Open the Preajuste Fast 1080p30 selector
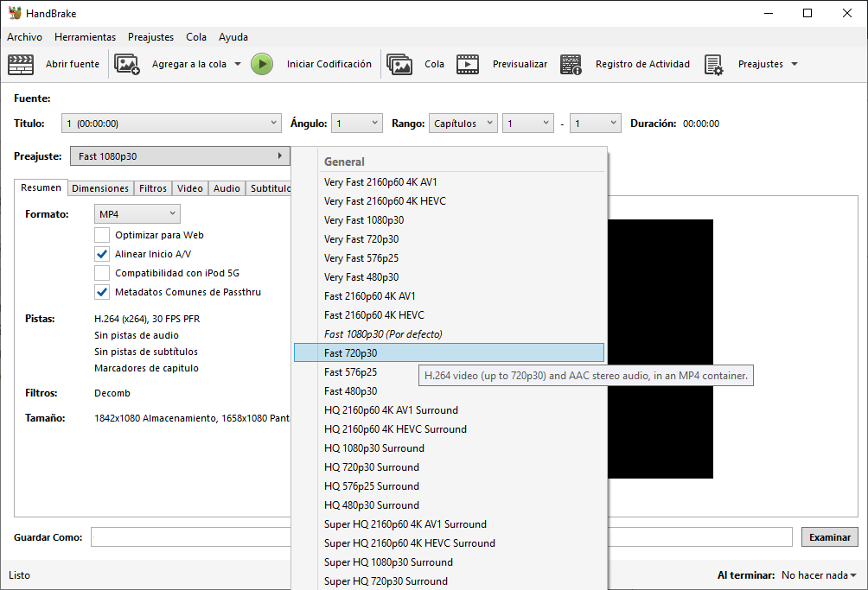868x590 pixels. coord(180,156)
